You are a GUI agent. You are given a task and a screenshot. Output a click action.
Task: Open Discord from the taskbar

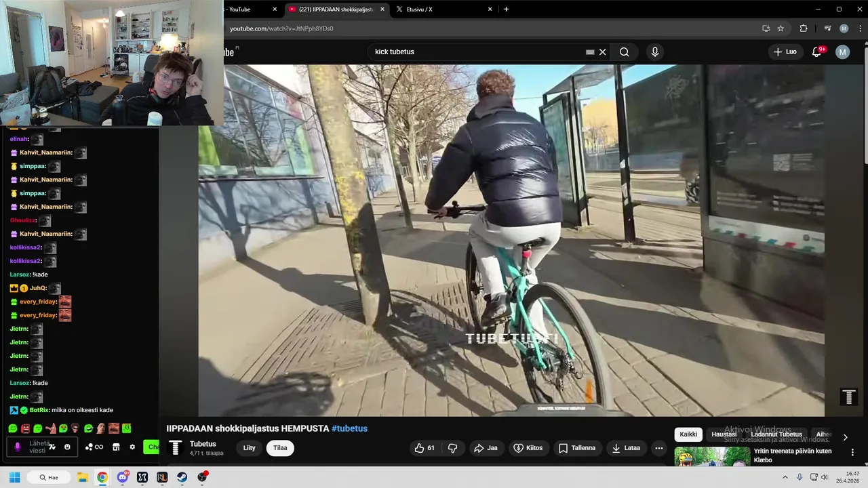click(x=123, y=477)
